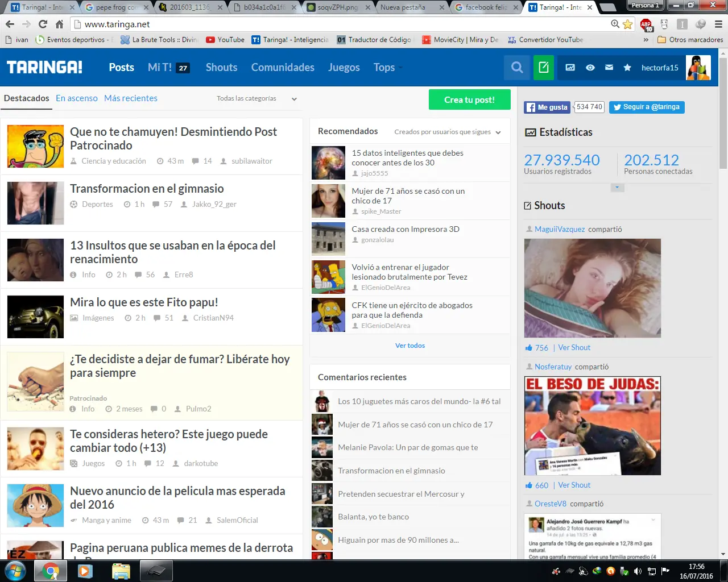
Task: Bookmark this page with the star icon
Action: point(628,24)
